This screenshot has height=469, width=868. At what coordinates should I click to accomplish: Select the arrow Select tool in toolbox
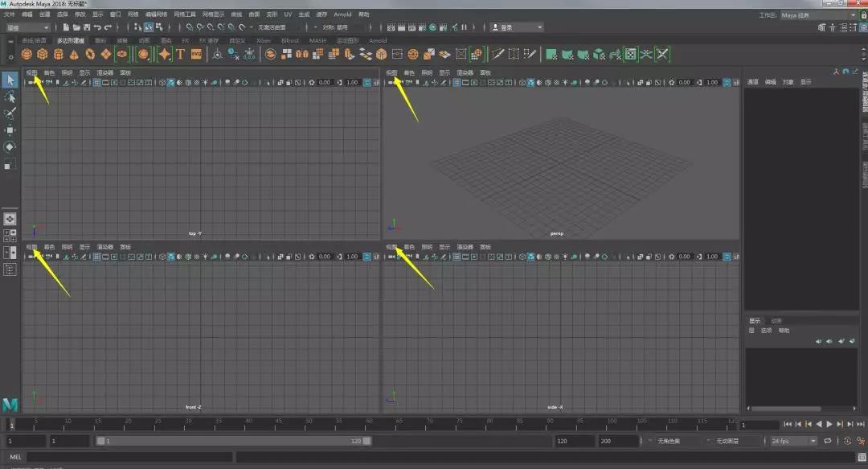click(x=10, y=80)
